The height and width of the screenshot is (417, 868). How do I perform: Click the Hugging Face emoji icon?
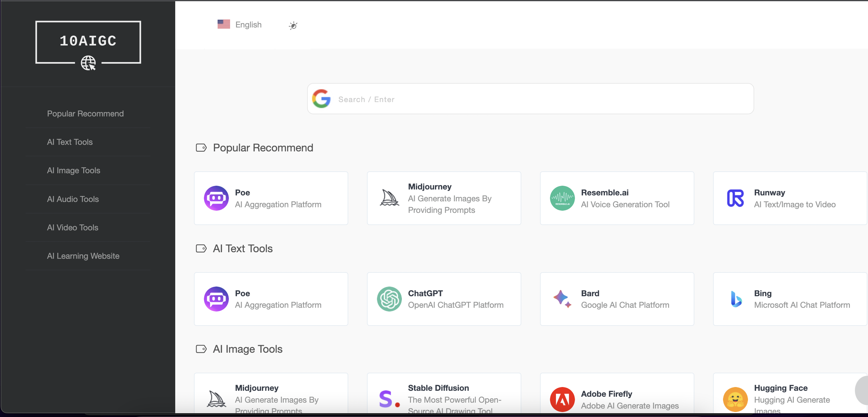[x=735, y=400]
